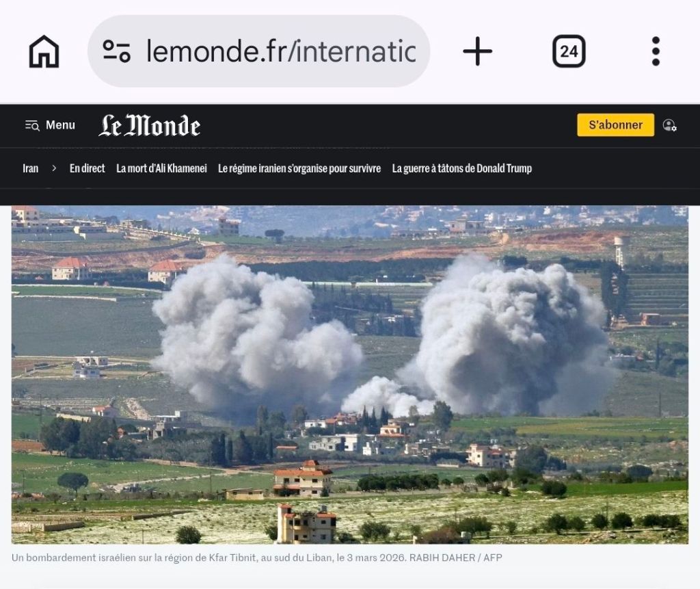Open the Le Monde Menu search icon

[x=32, y=125]
